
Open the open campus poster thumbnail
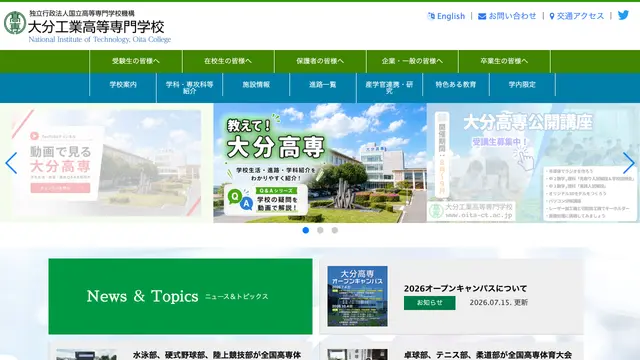click(x=358, y=296)
